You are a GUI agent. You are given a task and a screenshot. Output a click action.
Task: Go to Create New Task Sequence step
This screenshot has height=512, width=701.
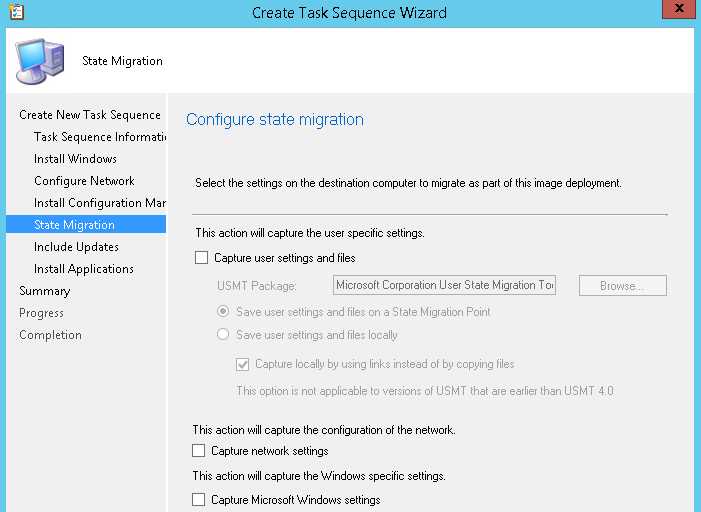pos(89,115)
